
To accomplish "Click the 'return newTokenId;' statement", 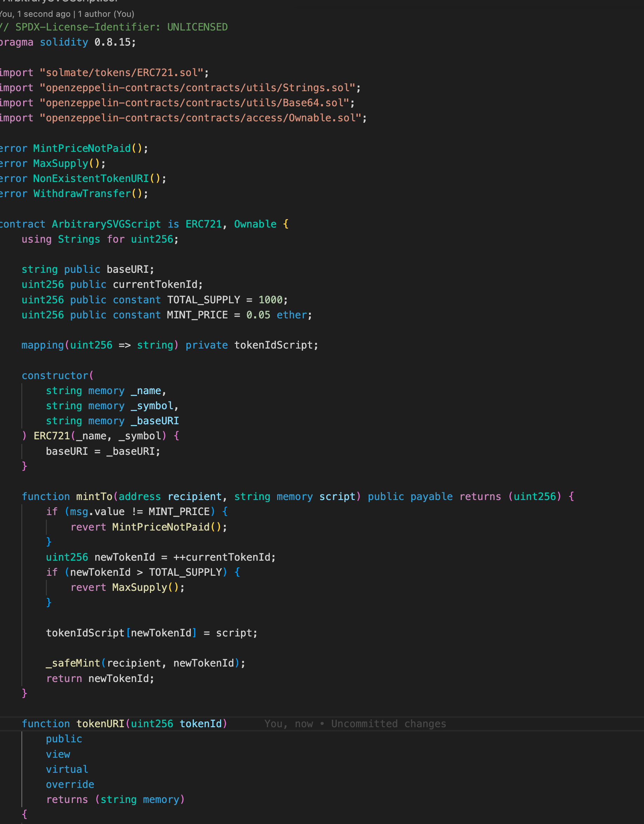I will coord(100,678).
